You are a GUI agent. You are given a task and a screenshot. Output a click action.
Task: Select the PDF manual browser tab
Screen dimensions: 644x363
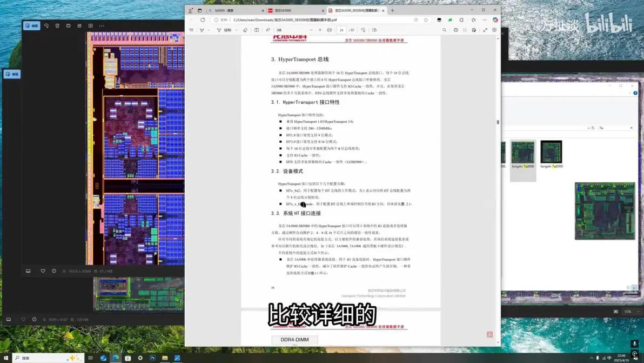coord(356,10)
